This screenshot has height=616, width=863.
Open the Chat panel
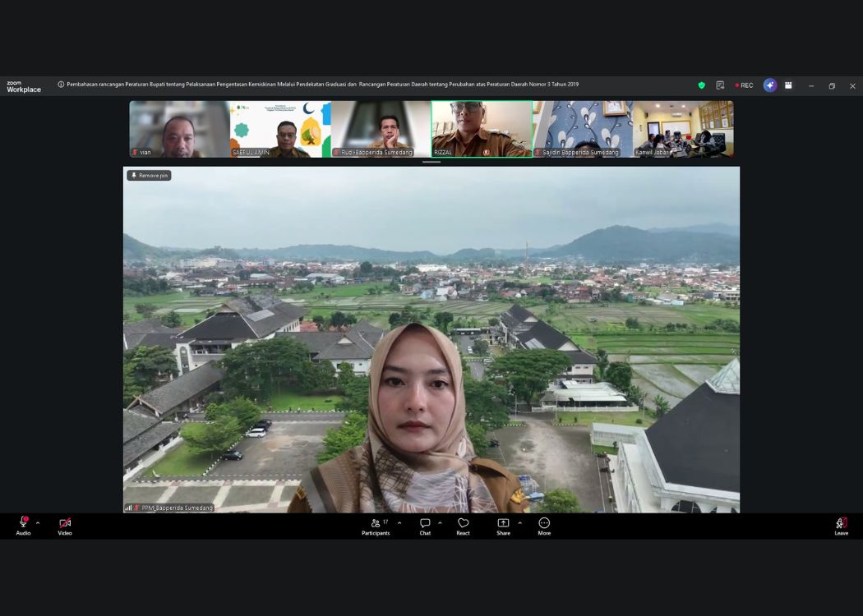[425, 523]
